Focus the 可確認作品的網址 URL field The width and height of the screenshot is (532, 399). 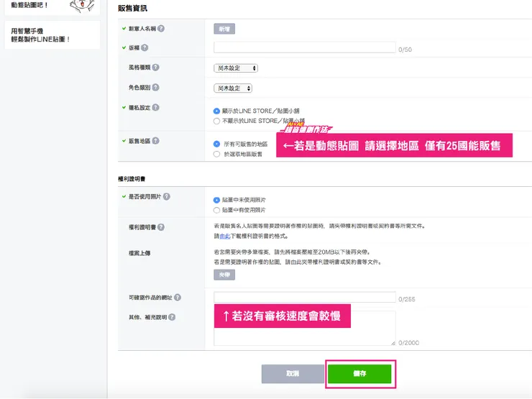coord(305,297)
